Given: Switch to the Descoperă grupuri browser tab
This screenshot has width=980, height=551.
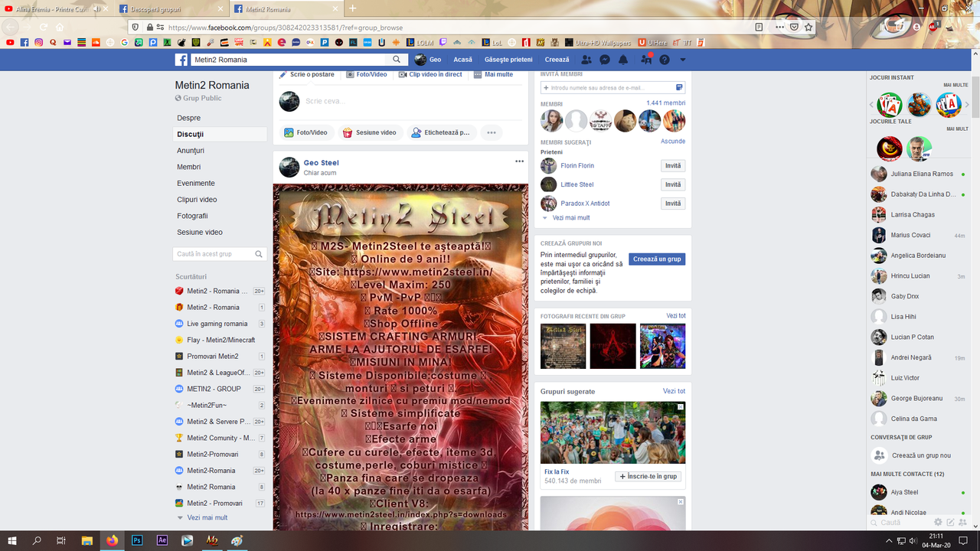Looking at the screenshot, I should click(x=172, y=8).
